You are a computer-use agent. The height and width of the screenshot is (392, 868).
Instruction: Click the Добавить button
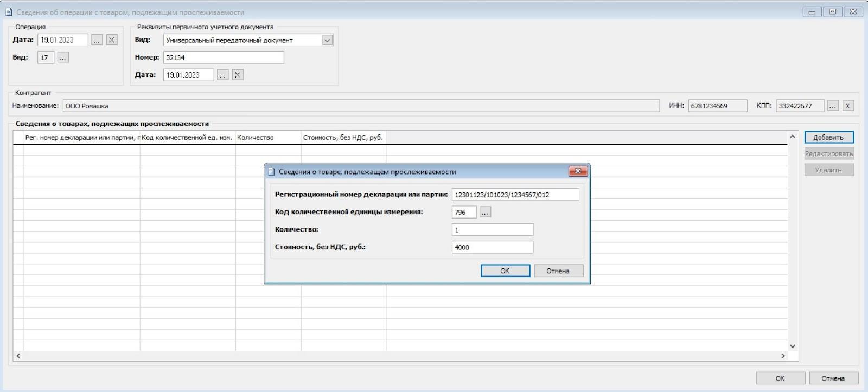coord(829,138)
